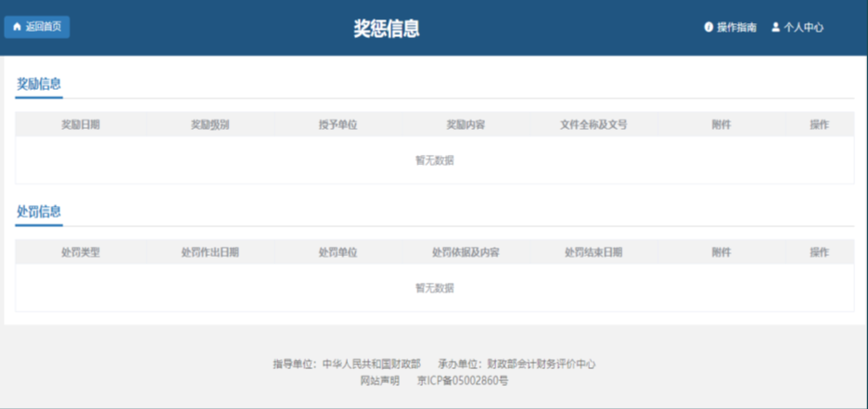The height and width of the screenshot is (409, 868).
Task: Click the 奖励级别 column header
Action: point(210,124)
